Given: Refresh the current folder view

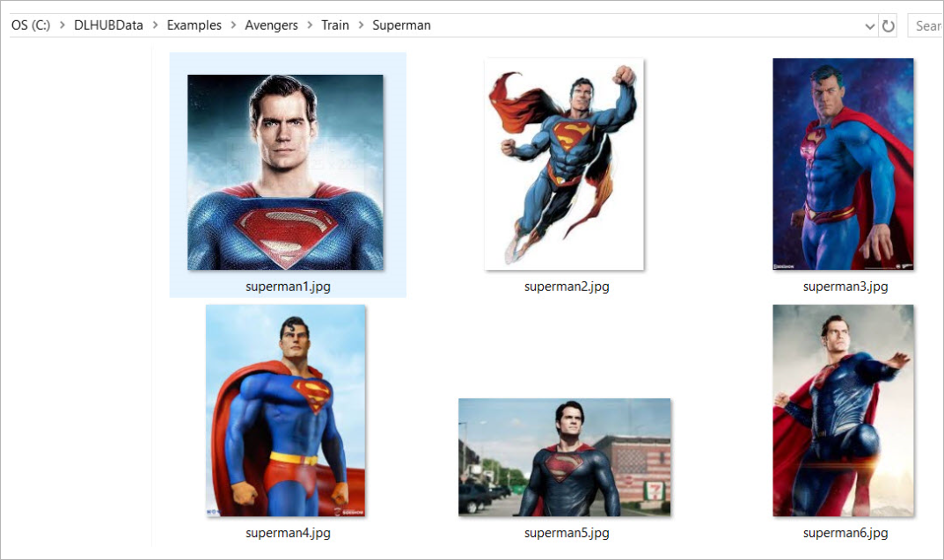Looking at the screenshot, I should pos(889,26).
